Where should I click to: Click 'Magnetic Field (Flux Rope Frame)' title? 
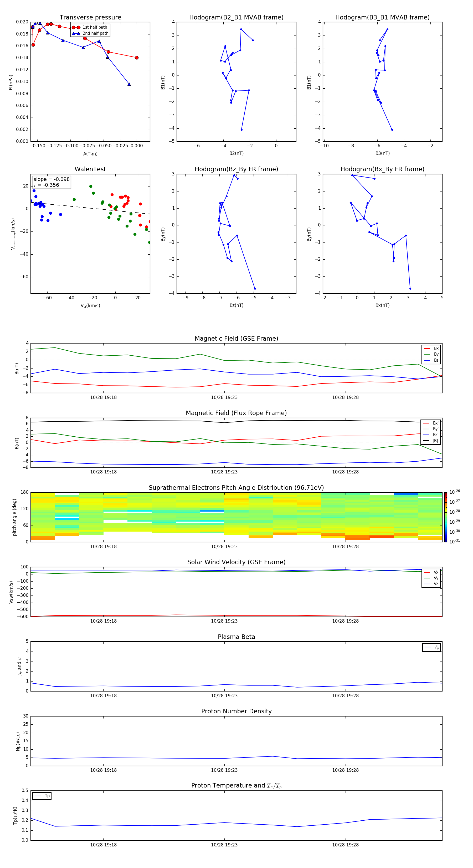(236, 413)
